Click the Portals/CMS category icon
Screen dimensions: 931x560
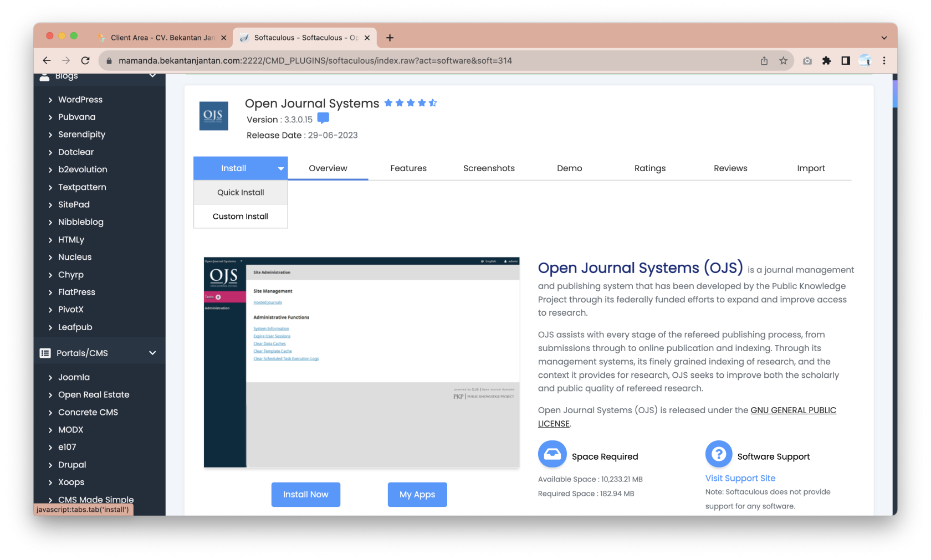coord(45,353)
